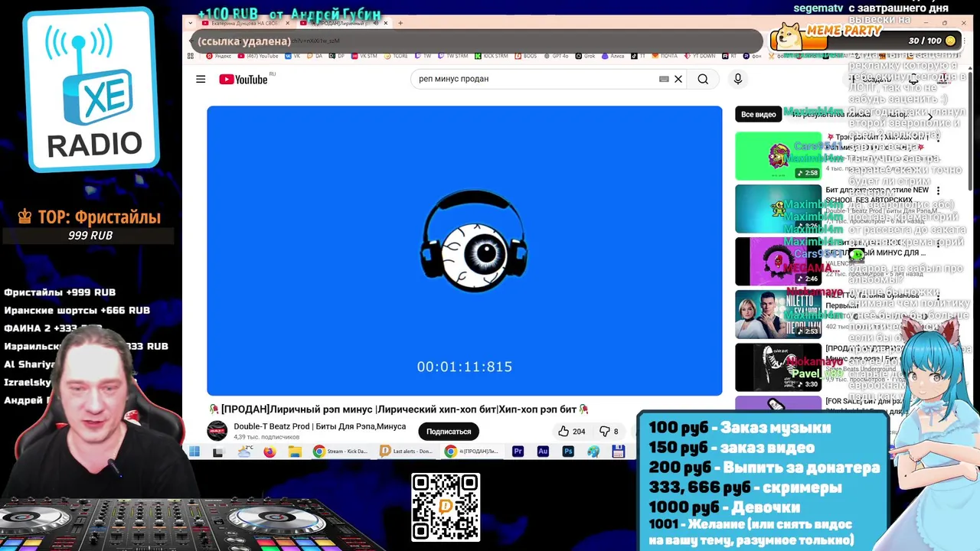Switch to Stream - Kick Chrome window
Image resolution: width=980 pixels, height=551 pixels.
[x=341, y=452]
